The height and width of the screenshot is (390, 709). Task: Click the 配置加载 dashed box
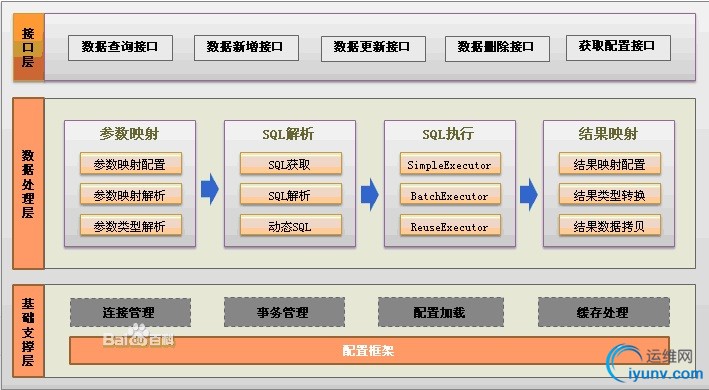441,312
